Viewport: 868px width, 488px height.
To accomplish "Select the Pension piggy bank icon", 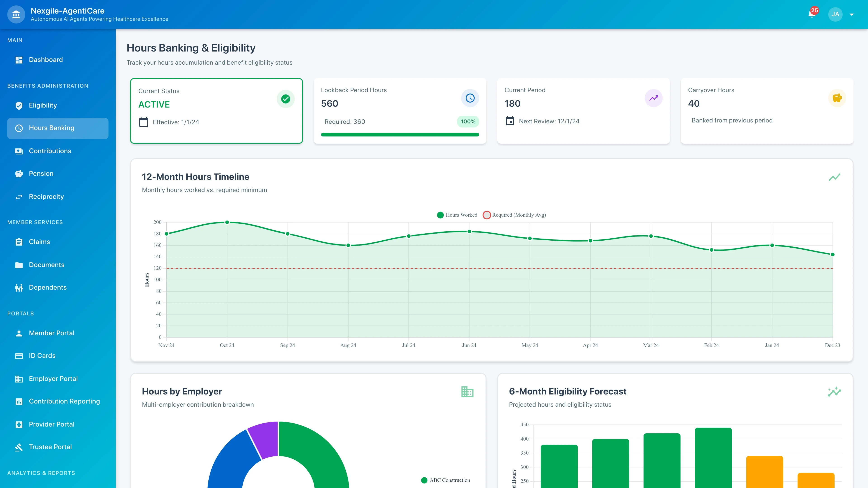I will tap(19, 174).
